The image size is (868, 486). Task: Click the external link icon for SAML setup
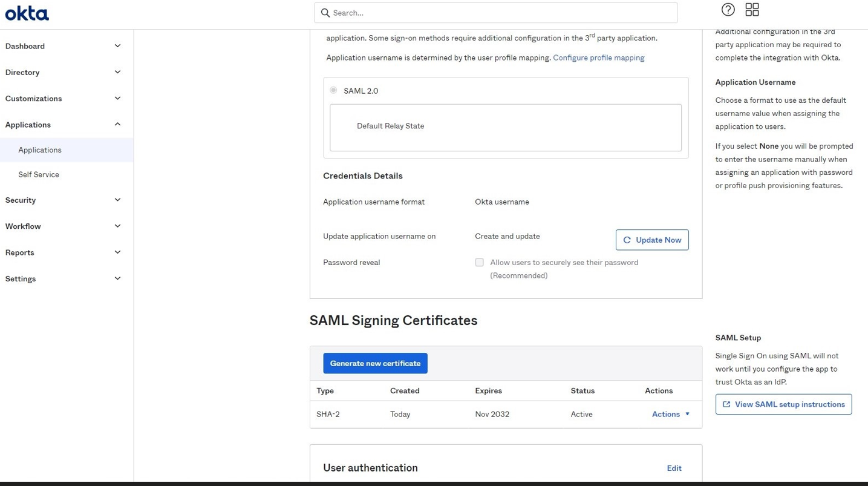726,404
